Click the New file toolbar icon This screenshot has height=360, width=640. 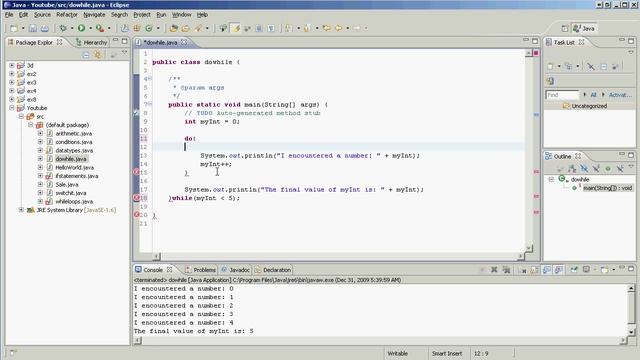(x=13, y=28)
